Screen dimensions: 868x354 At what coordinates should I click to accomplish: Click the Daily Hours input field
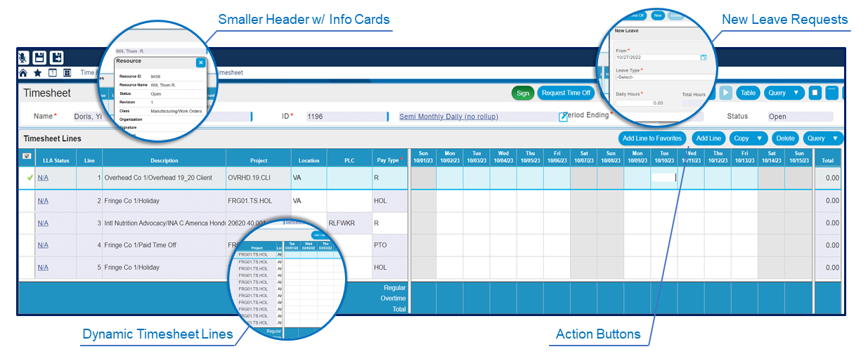[640, 103]
